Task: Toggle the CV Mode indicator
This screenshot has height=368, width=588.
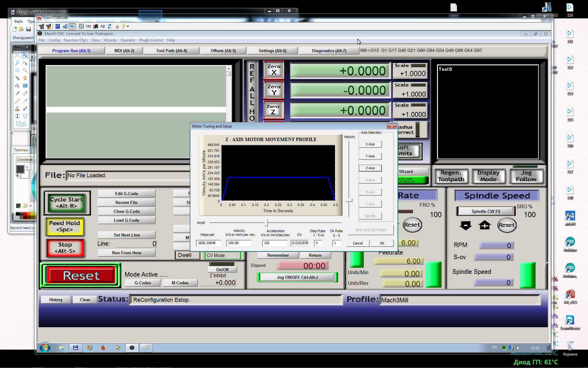Action: [x=222, y=255]
